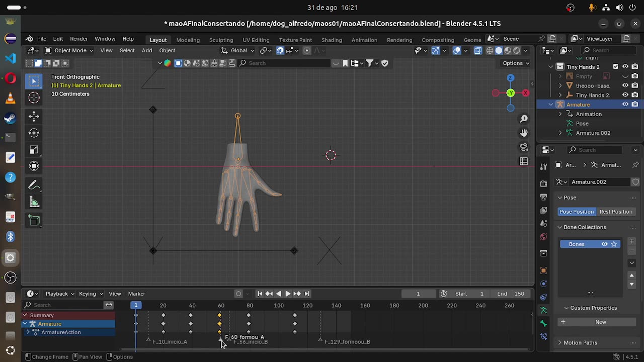Disable Armature in renders camera icon
The image size is (644, 362).
[635, 105]
